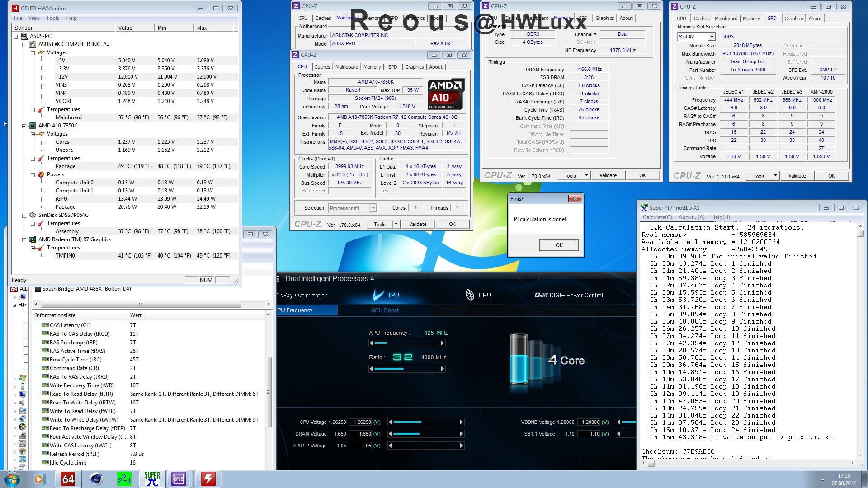The width and height of the screenshot is (868, 488).
Task: Switch to the GPU Boost tab
Action: click(x=385, y=310)
